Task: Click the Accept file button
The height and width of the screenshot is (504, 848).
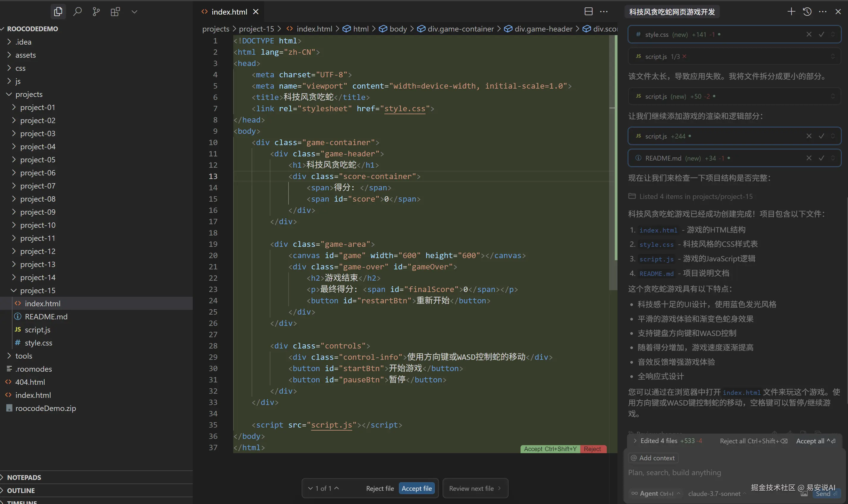Action: 416,488
